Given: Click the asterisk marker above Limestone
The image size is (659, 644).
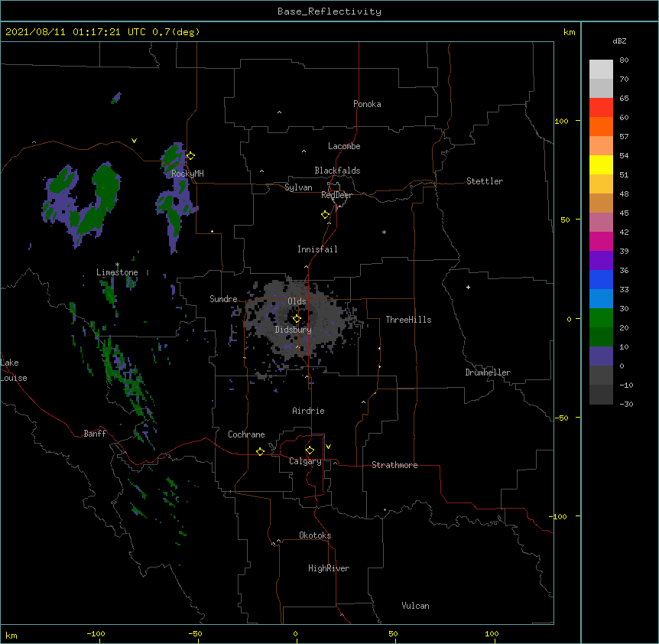Looking at the screenshot, I should pyautogui.click(x=117, y=265).
